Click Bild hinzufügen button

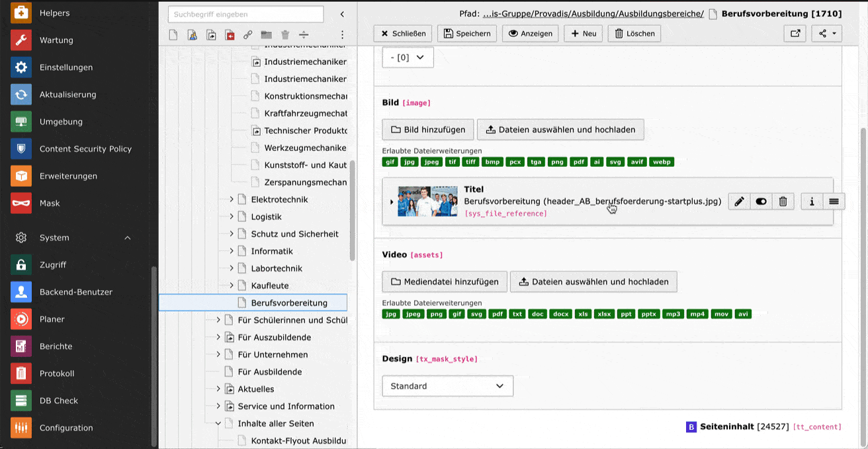pyautogui.click(x=427, y=130)
